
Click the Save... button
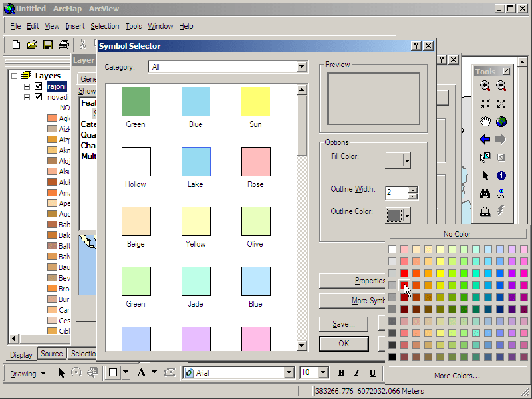pos(344,324)
